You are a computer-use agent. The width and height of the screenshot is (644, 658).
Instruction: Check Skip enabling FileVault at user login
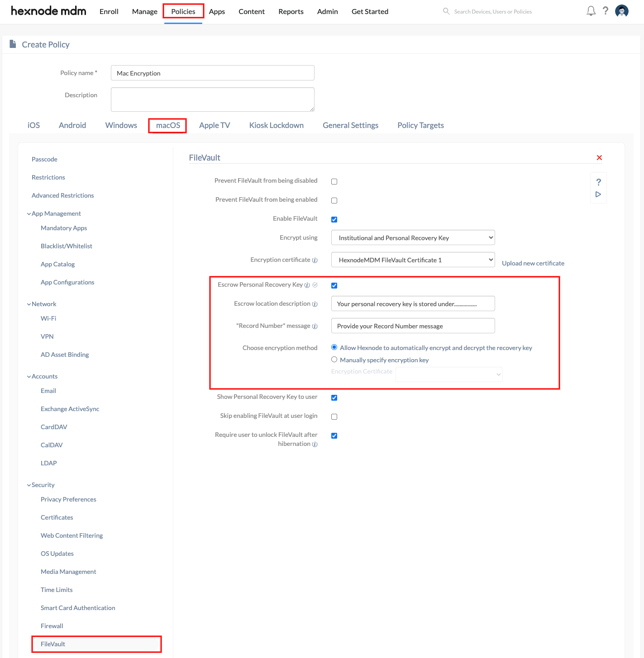(x=334, y=417)
